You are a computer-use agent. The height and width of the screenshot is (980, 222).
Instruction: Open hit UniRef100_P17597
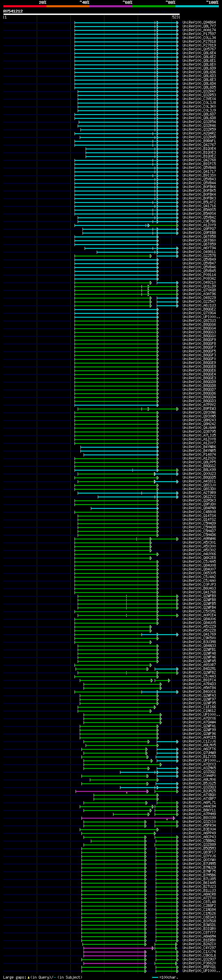point(199,34)
